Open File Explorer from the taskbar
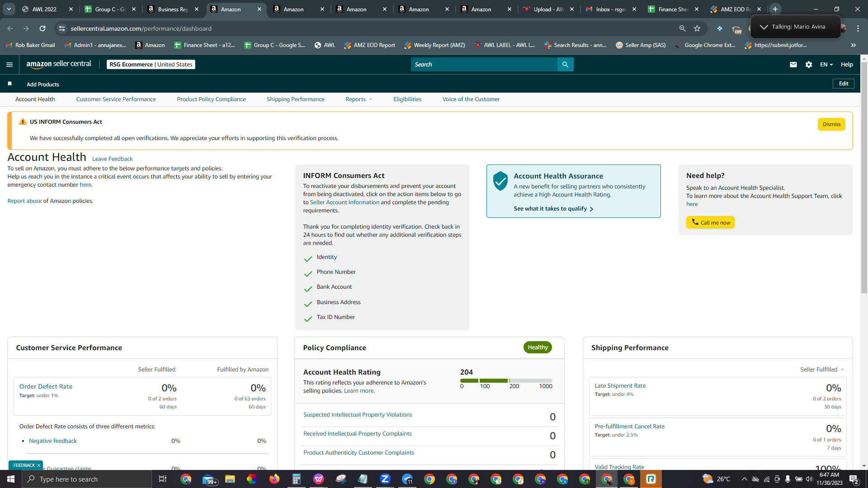 (x=230, y=479)
